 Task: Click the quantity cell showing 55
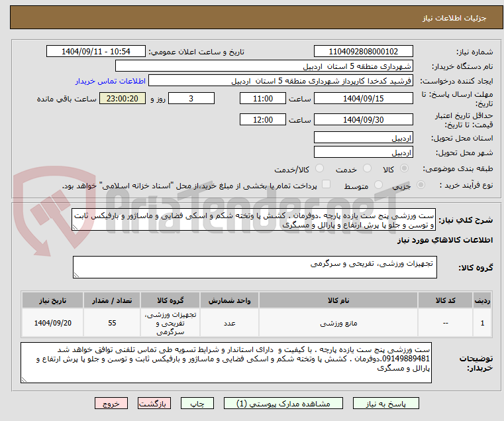[112, 323]
